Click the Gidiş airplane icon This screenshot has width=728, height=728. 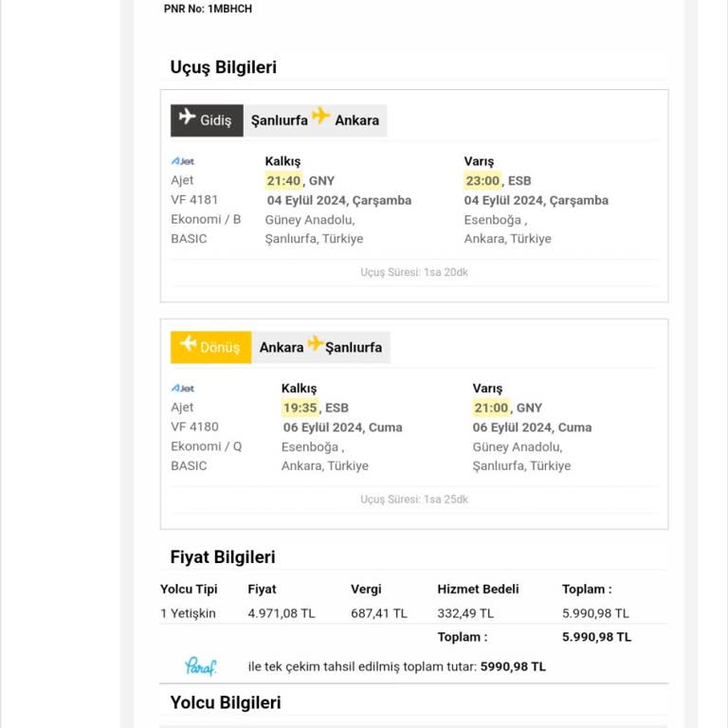click(x=187, y=118)
